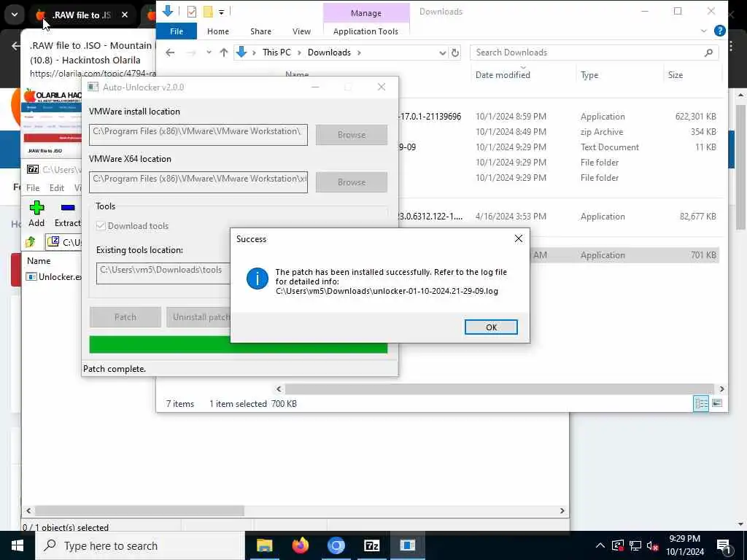Click 7-Zip horizontal scrollbar right arrow
The image size is (747, 560).
tap(562, 510)
